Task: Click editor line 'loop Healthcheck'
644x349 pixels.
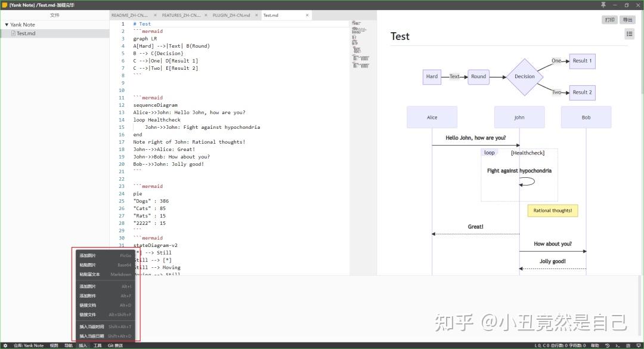Action: tap(157, 120)
